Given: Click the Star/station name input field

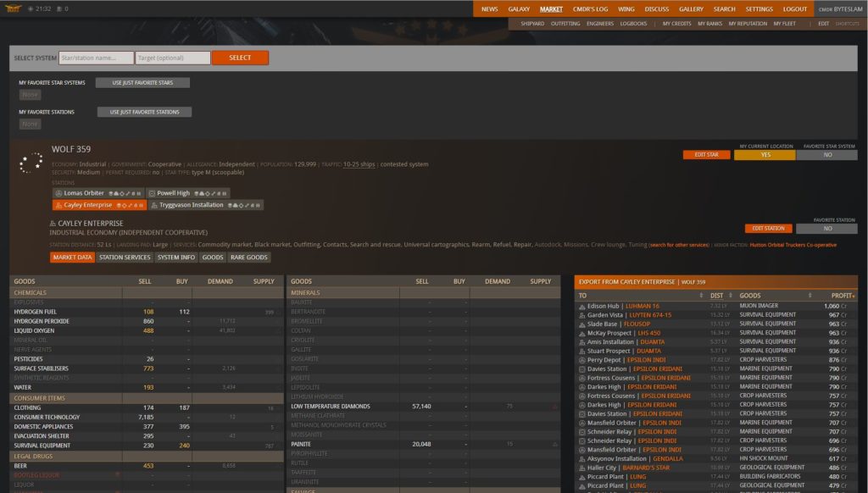Looking at the screenshot, I should click(x=97, y=58).
